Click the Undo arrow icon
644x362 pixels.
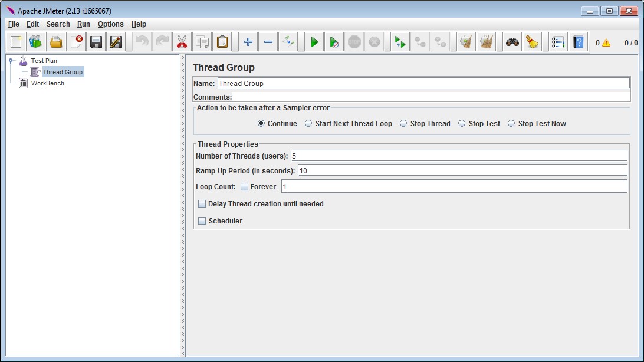click(x=142, y=42)
